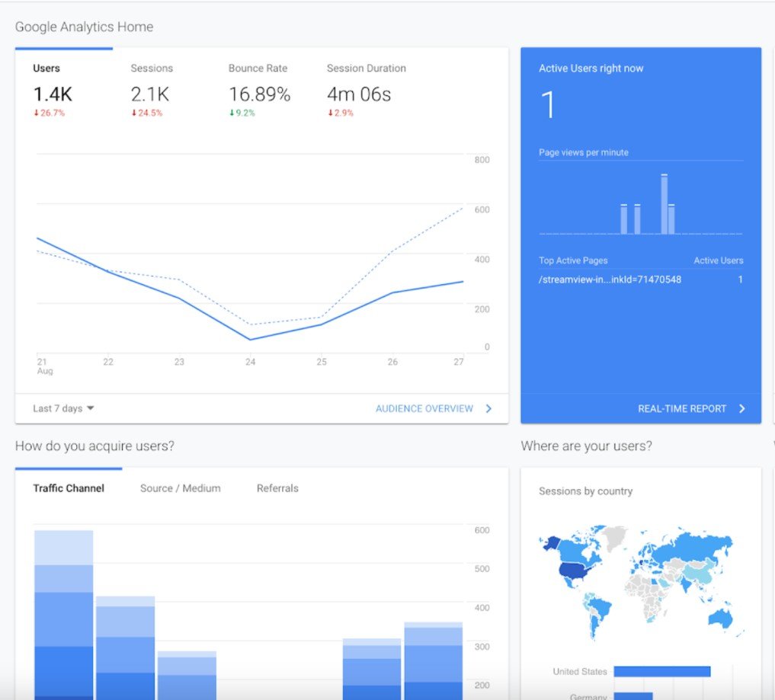Image resolution: width=775 pixels, height=700 pixels.
Task: Click the 16.89% bounce rate value
Action: [x=260, y=94]
